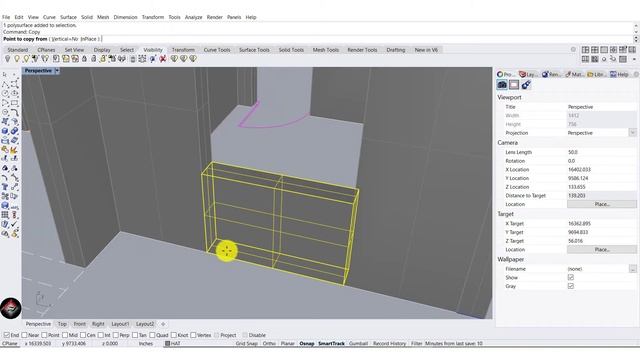Enable the Vertex object snap
This screenshot has width=640, height=360.
point(193,335)
